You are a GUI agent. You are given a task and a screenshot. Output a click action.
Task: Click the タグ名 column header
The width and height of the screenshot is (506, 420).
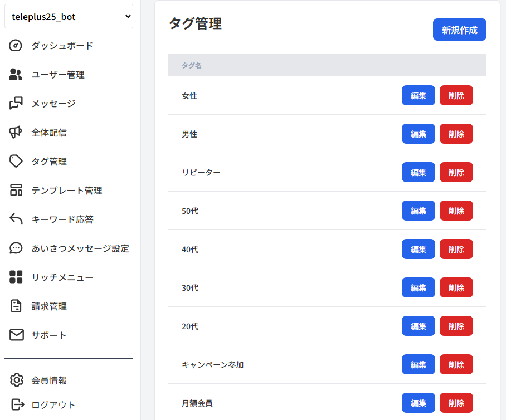192,65
